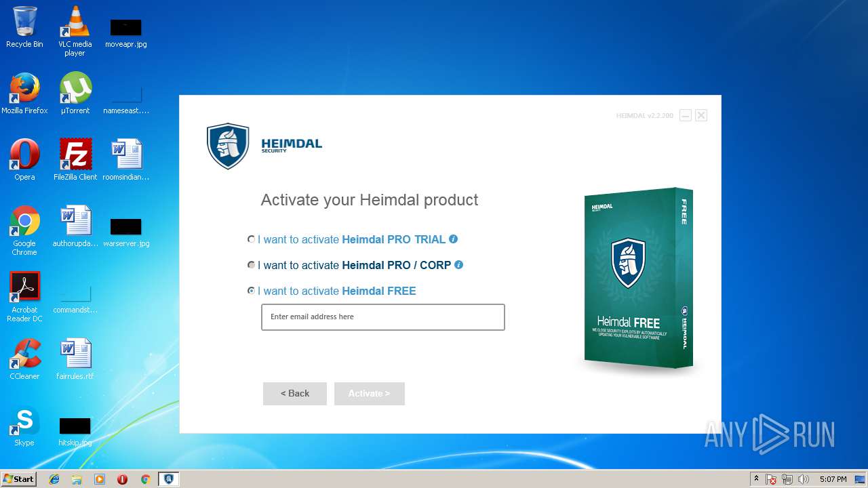
Task: Select warserver.jpg file on desktop
Action: point(125,232)
